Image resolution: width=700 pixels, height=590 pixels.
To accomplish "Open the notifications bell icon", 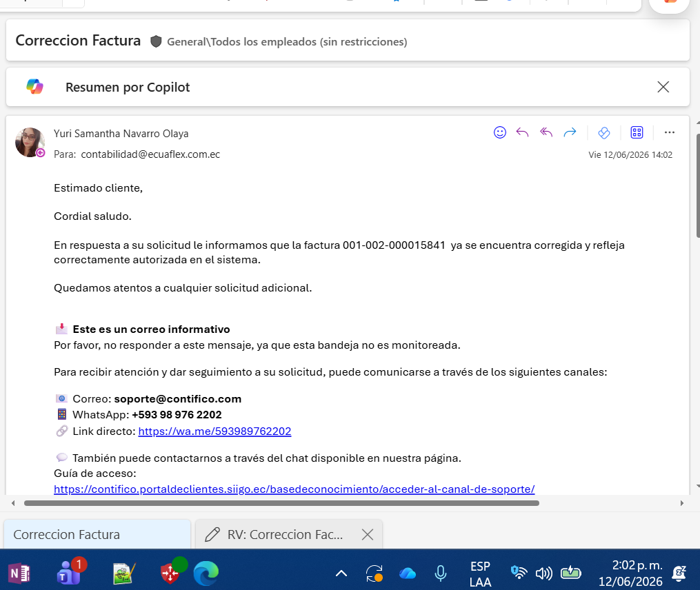I will tap(679, 573).
